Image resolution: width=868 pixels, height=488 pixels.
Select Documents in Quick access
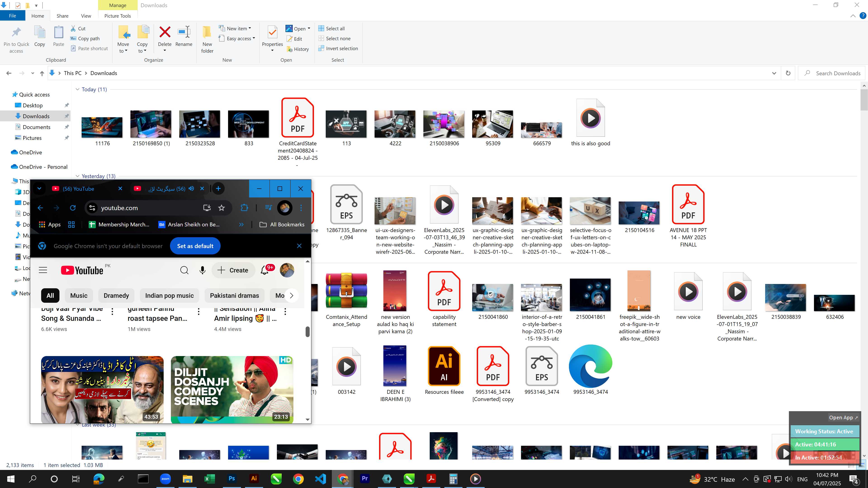[x=37, y=127]
